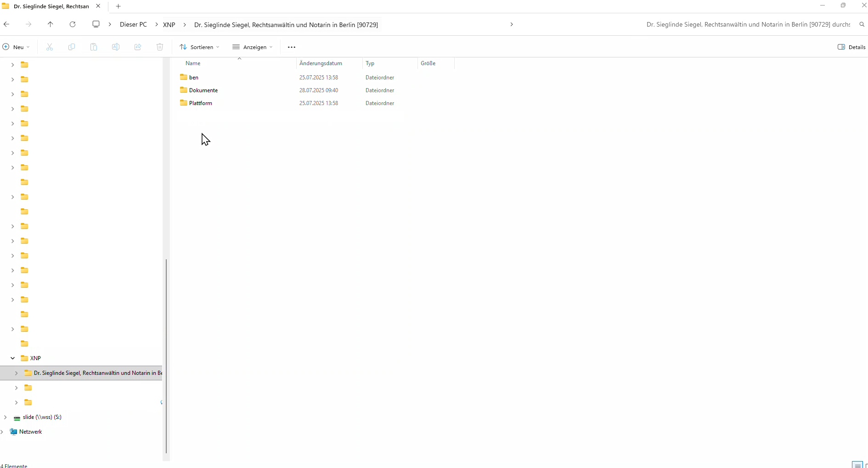Click the Share icon in toolbar
This screenshot has width=868, height=468.
[x=138, y=47]
